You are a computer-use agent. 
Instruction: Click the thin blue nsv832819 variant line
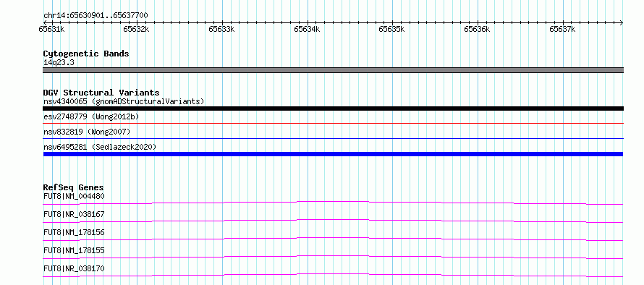pyautogui.click(x=333, y=139)
